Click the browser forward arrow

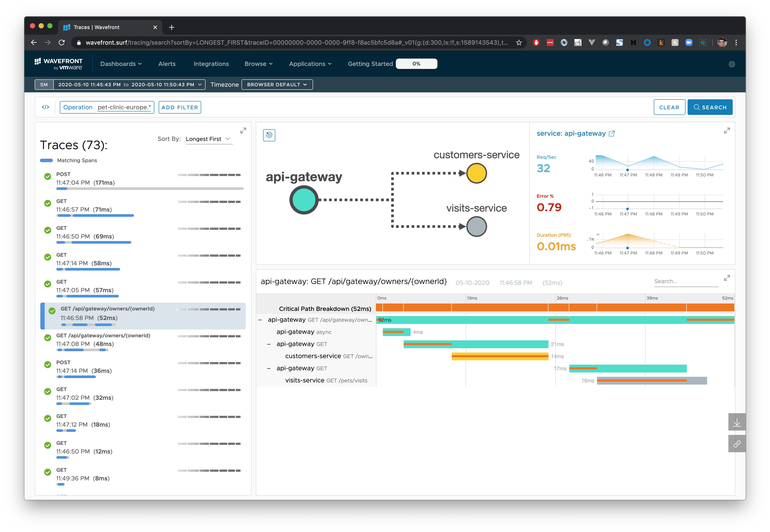tap(48, 42)
